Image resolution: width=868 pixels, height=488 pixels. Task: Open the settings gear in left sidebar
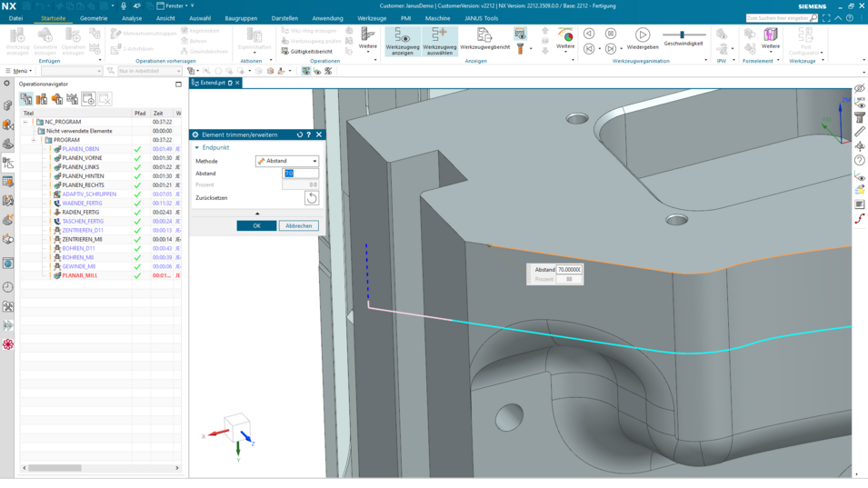[6, 84]
